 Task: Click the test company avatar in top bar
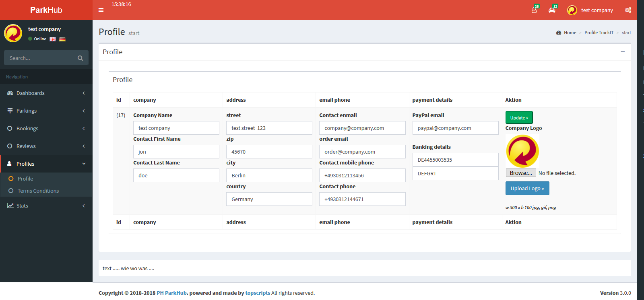click(x=572, y=10)
